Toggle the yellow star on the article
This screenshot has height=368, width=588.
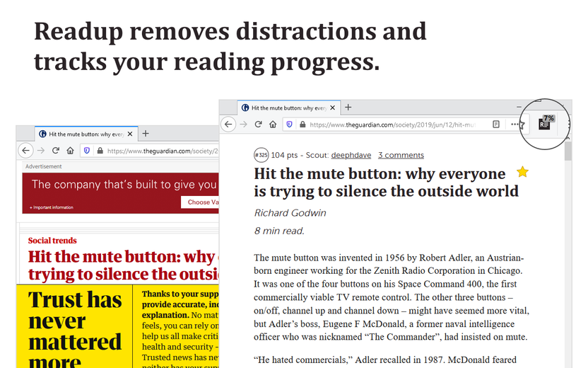[522, 172]
